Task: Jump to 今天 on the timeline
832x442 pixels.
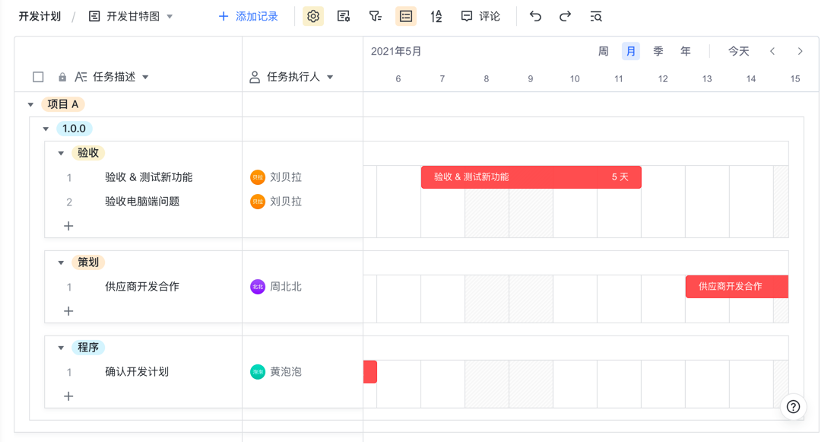Action: pos(738,51)
